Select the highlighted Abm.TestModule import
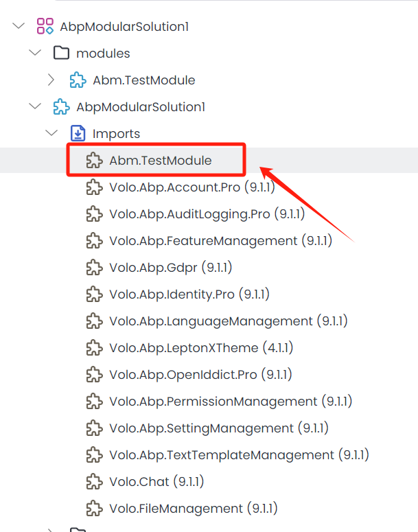The image size is (418, 532). 160,161
